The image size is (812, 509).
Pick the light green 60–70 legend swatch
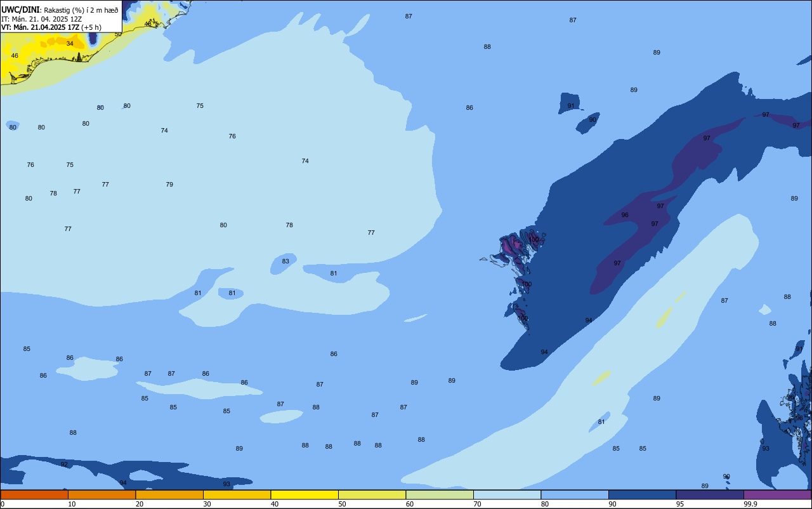pyautogui.click(x=440, y=494)
